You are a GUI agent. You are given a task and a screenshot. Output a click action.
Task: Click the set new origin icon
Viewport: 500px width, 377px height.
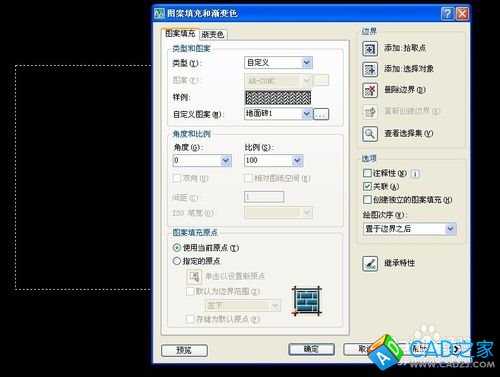[x=194, y=276]
